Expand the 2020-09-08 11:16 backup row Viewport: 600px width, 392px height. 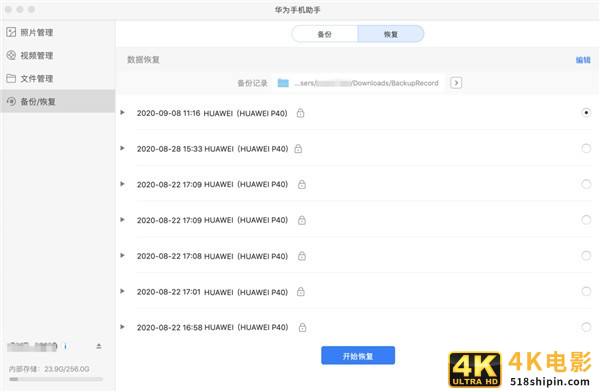click(122, 113)
